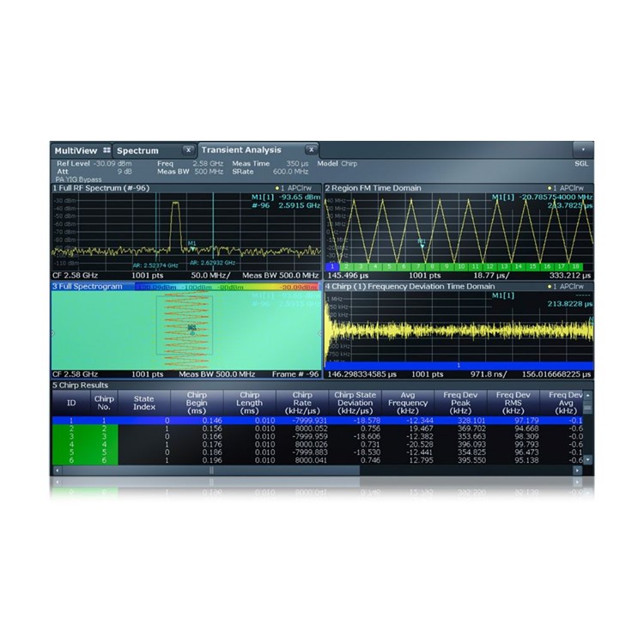Viewport: 644px width, 644px height.
Task: Click the trace 1 APClrw indicator in FM Time Domain
Action: click(x=565, y=188)
